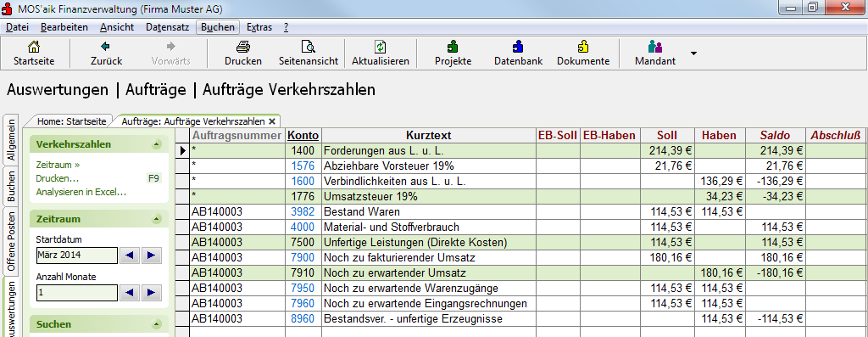The image size is (868, 337).
Task: Close the Aufträge Verkehrszahlen tab
Action: point(272,121)
